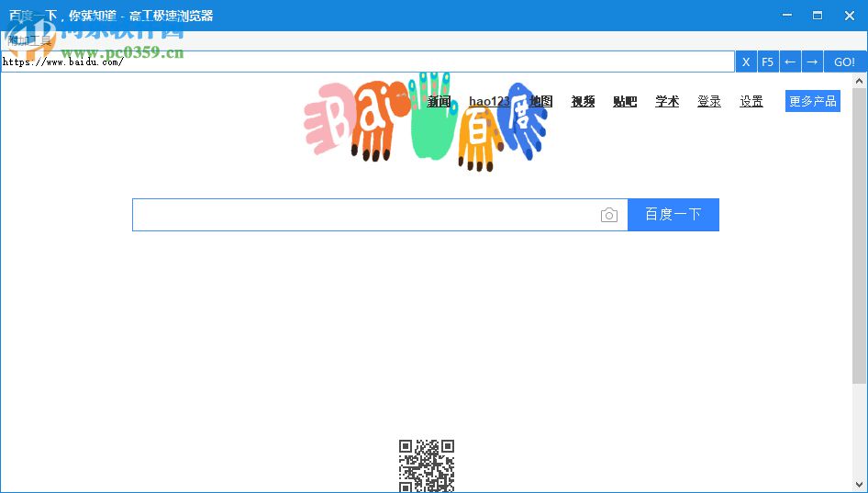Image resolution: width=868 pixels, height=493 pixels.
Task: Minimize the browser window
Action: 786,16
